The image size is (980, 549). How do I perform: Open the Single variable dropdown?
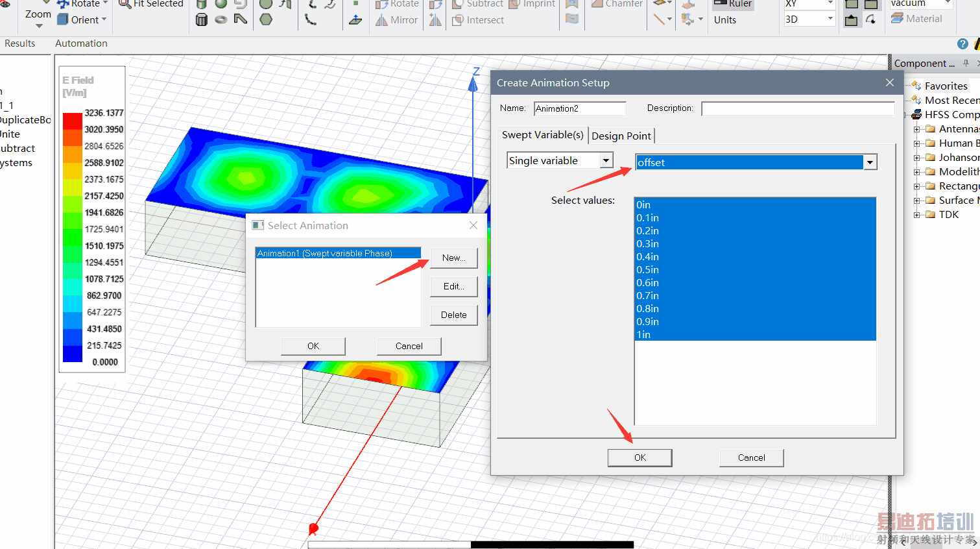click(x=606, y=160)
